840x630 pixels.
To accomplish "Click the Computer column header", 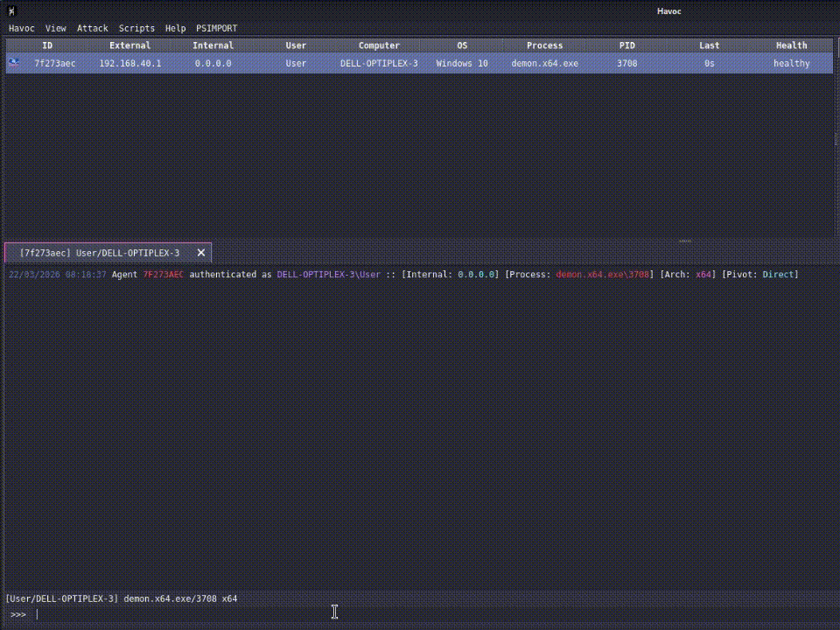I will (x=378, y=45).
